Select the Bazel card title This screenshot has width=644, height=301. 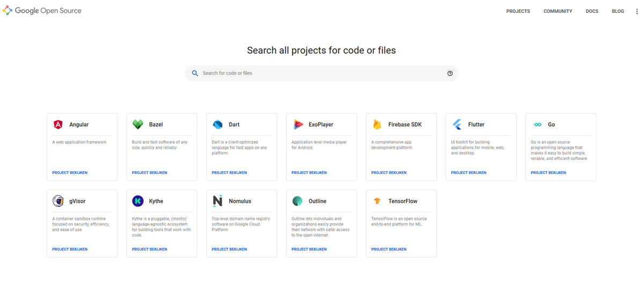click(156, 124)
